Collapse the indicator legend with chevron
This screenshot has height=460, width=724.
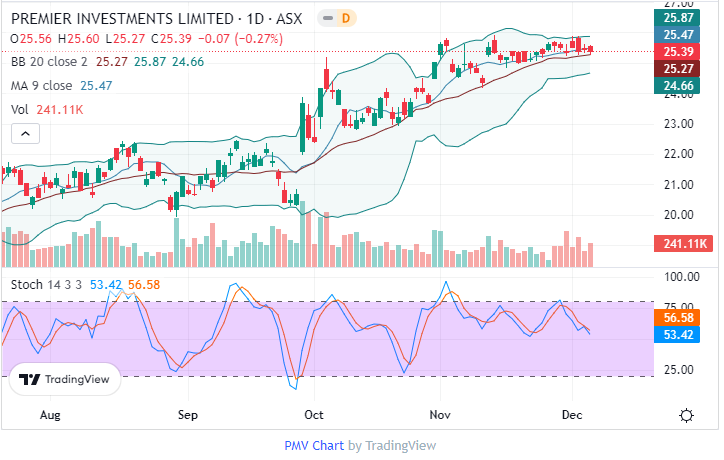[25, 133]
